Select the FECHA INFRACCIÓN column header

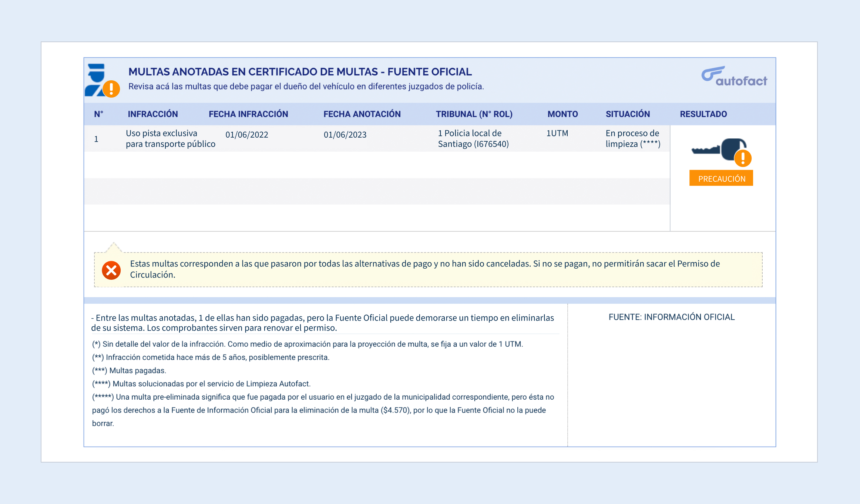coord(248,114)
